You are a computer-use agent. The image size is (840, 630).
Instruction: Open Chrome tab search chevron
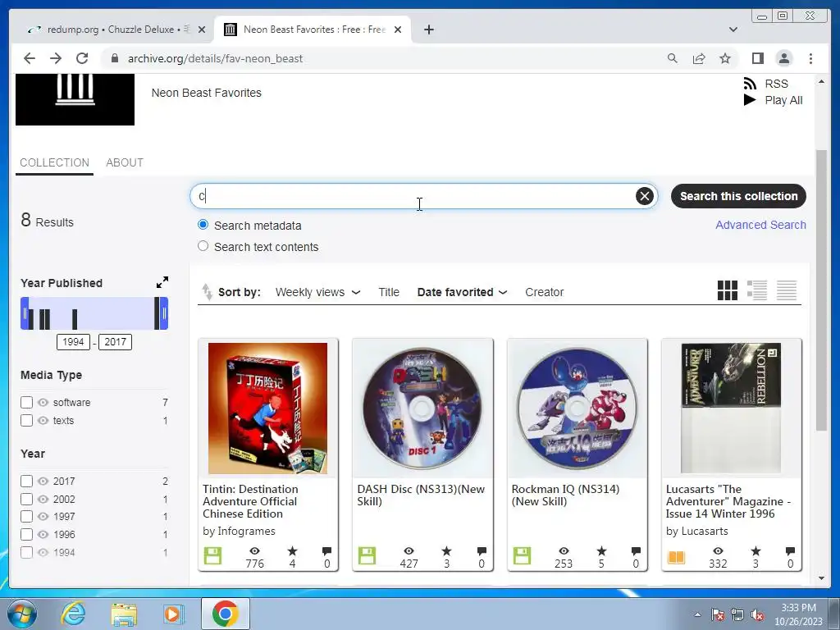point(733,30)
